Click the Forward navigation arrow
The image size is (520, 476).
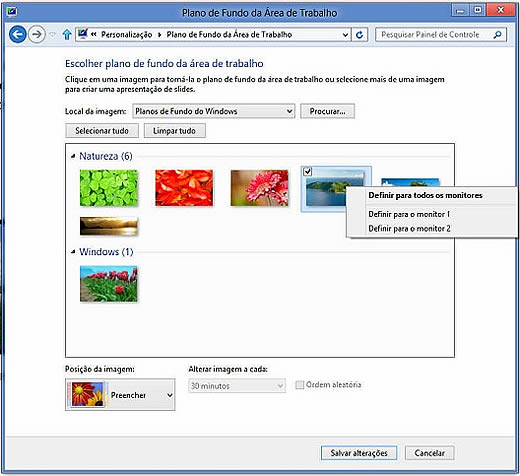[37, 34]
